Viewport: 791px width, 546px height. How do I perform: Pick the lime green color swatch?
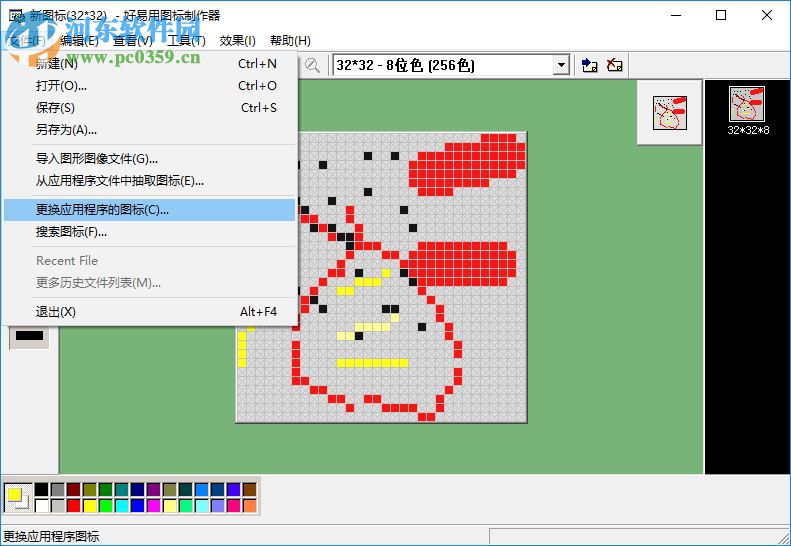106,505
